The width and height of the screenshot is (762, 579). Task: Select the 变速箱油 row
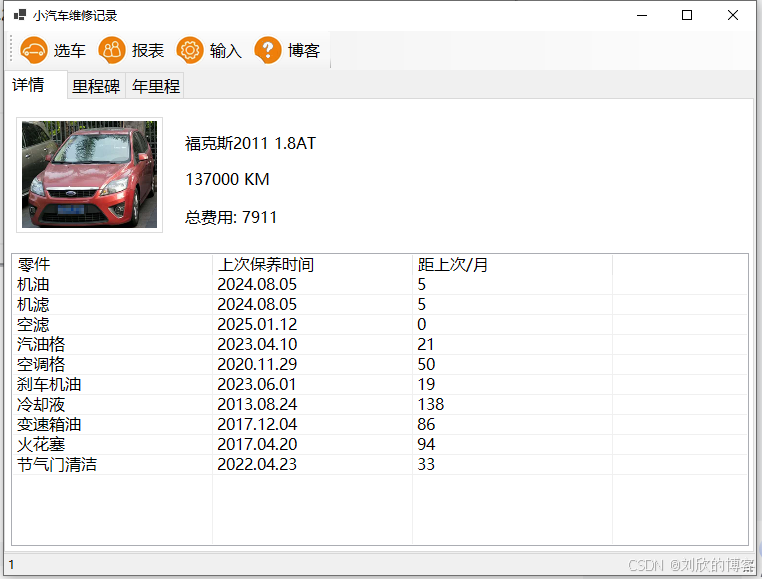pyautogui.click(x=380, y=424)
